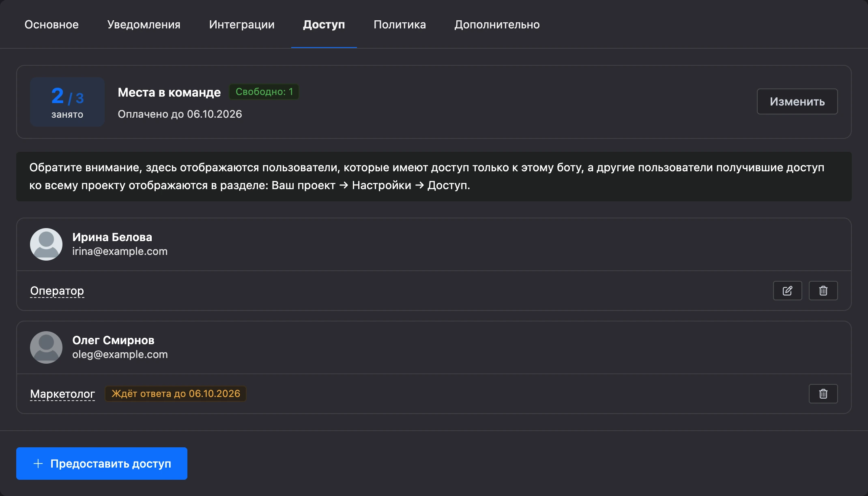Switch to the Дополнительно tab
This screenshot has height=496, width=868.
coord(497,24)
